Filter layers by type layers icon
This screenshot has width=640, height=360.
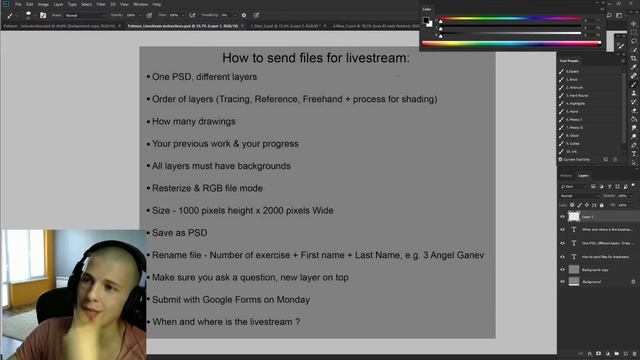point(609,187)
